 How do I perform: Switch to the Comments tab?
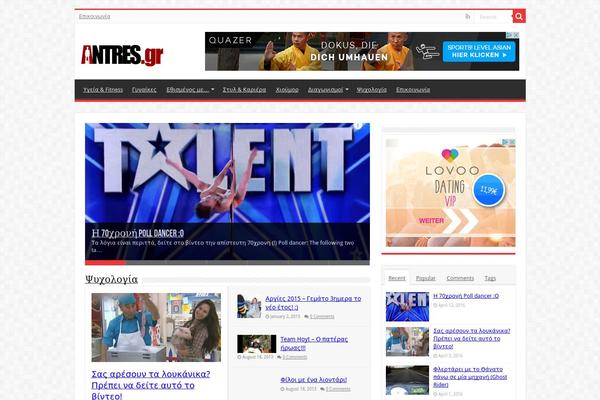pos(460,278)
